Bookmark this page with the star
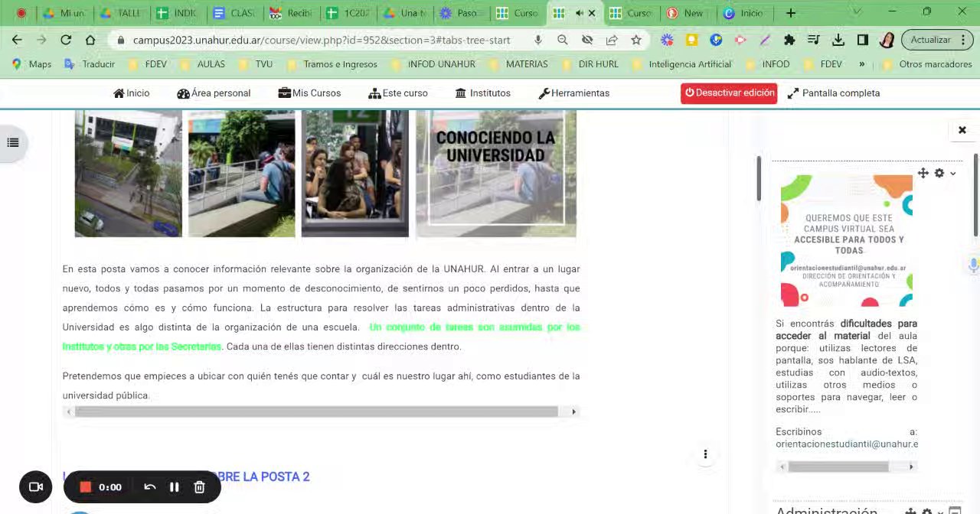Screen dimensions: 980x514 click(636, 40)
